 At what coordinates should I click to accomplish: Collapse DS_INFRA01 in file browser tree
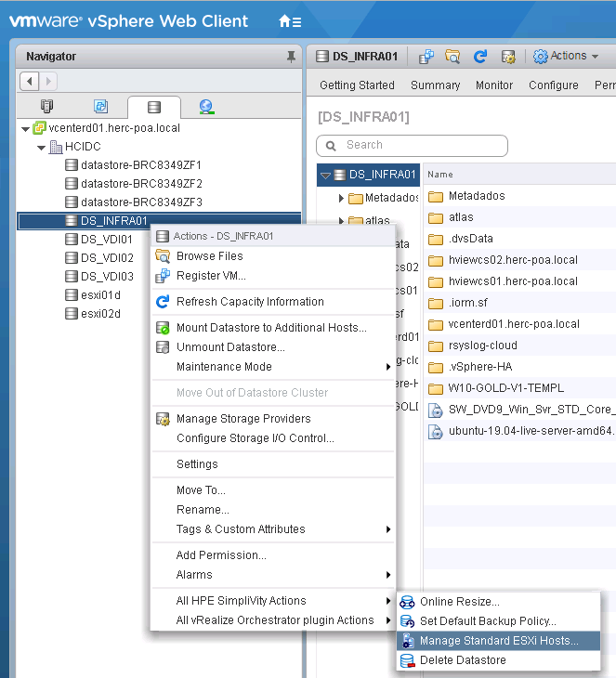click(325, 176)
